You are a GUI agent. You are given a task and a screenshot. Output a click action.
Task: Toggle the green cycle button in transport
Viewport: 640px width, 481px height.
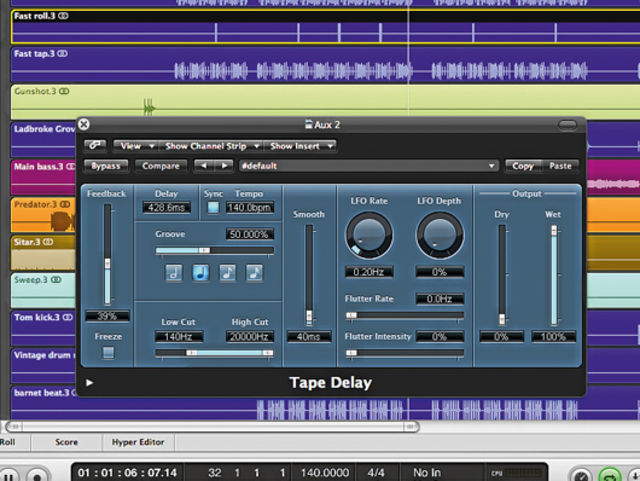point(609,476)
